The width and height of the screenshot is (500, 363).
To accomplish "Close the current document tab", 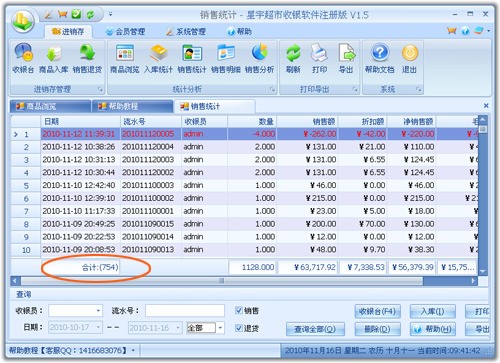I will [x=486, y=106].
